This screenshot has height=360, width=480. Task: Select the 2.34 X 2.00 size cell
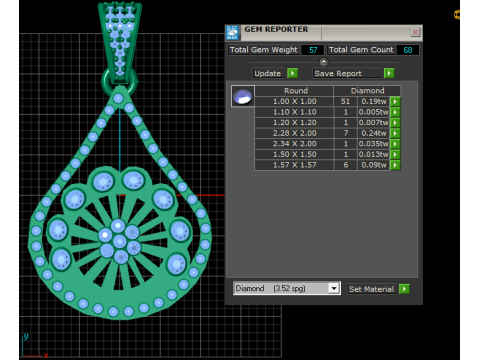[x=294, y=144]
